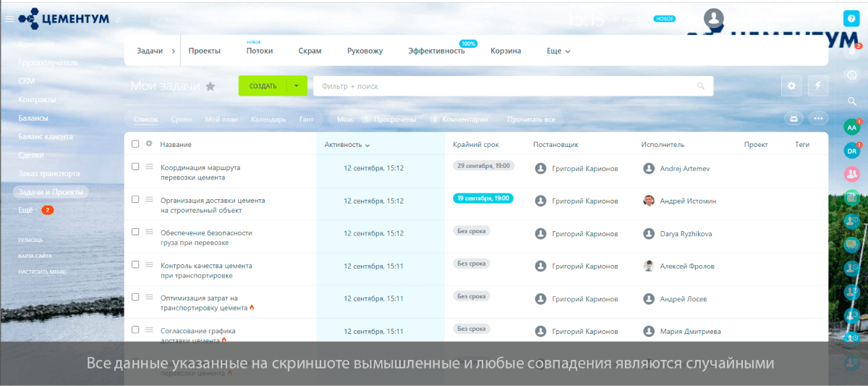Click the robot icon button above the table

(794, 118)
